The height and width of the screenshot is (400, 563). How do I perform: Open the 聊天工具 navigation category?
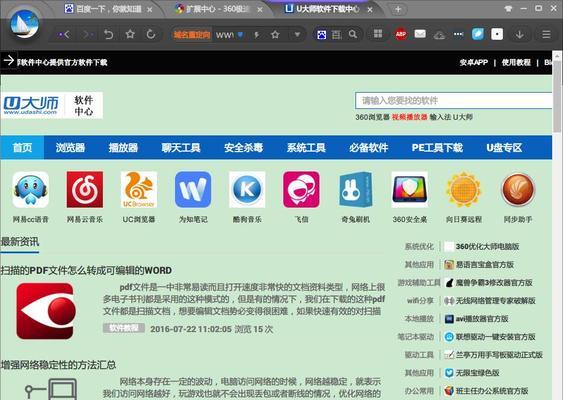(x=181, y=148)
